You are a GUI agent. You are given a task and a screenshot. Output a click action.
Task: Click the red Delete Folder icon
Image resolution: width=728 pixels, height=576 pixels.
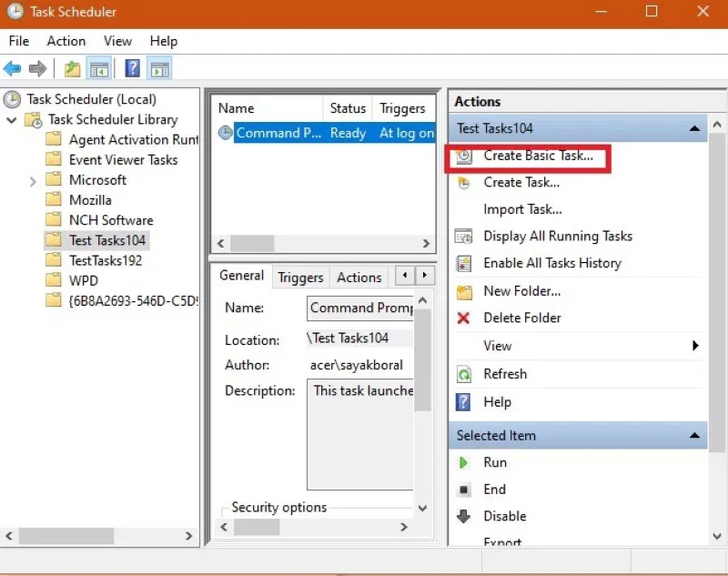(x=464, y=318)
